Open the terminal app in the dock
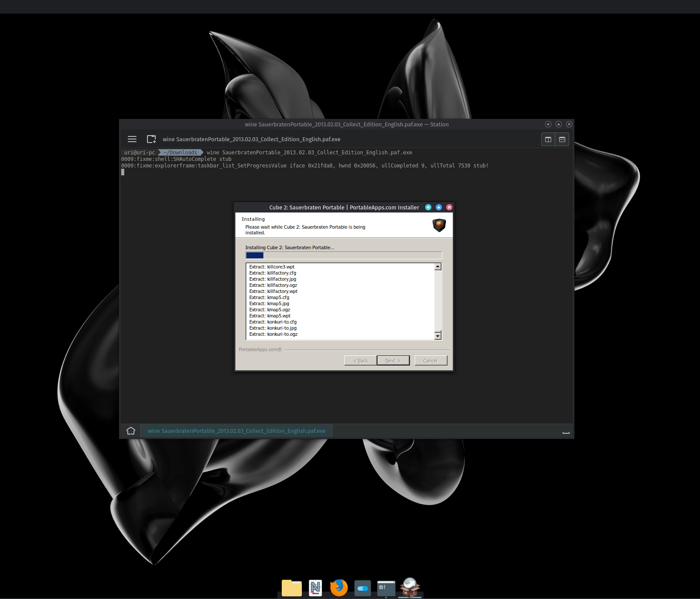This screenshot has height=599, width=700. [x=386, y=588]
